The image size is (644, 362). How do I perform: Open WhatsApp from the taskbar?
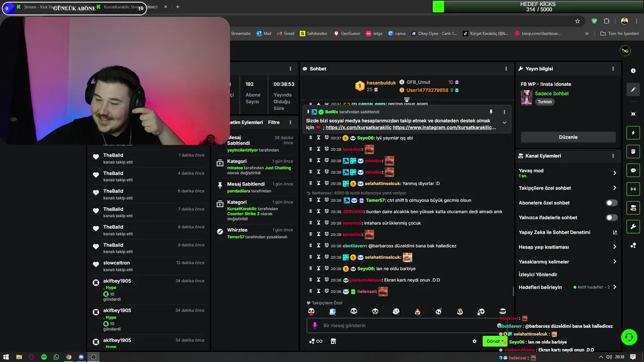tap(56, 357)
